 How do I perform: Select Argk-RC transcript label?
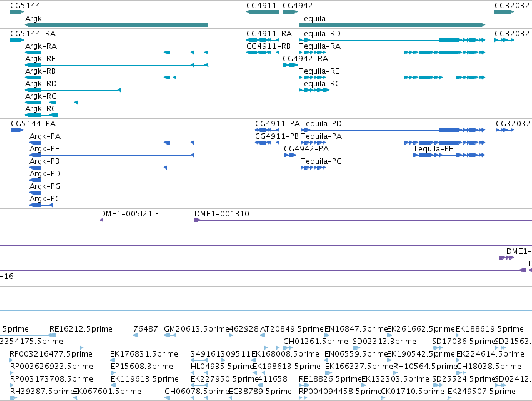[41, 109]
